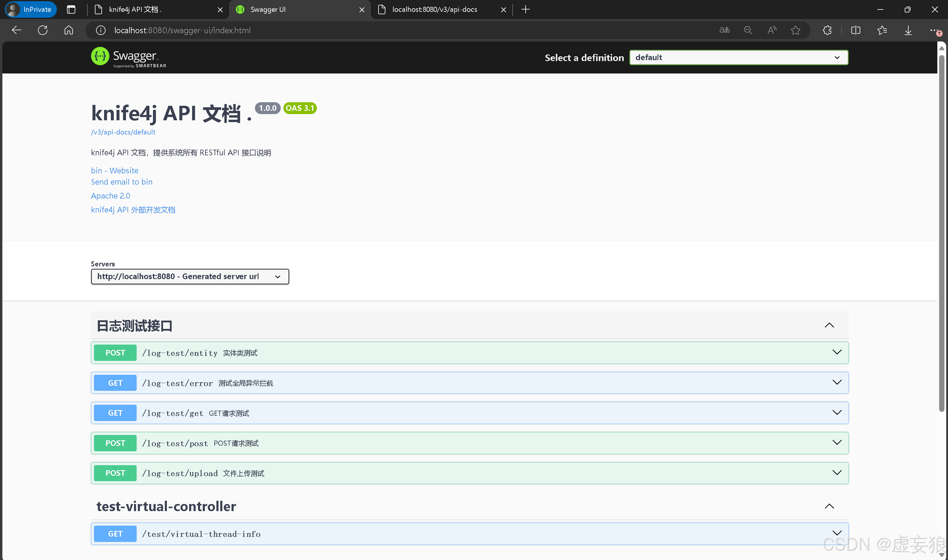The width and height of the screenshot is (948, 560).
Task: Switch to the localhost:8080/v3/api-docs tab
Action: pyautogui.click(x=434, y=9)
